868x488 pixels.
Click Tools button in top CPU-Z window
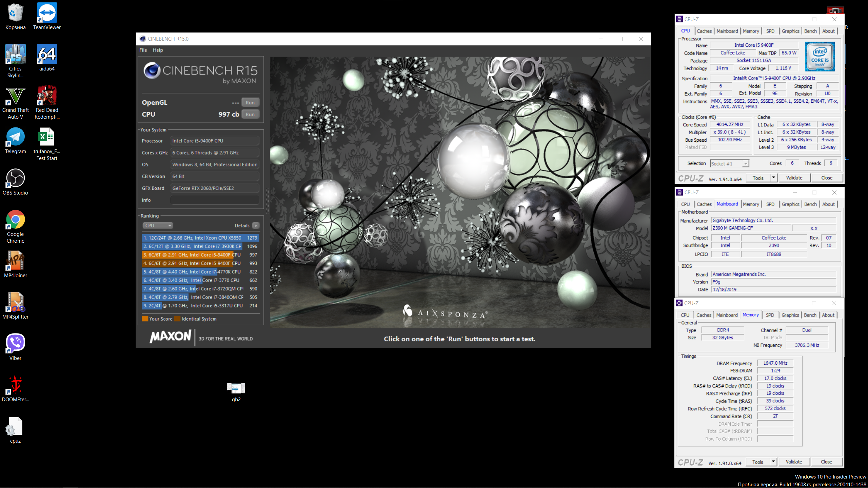[x=758, y=178]
